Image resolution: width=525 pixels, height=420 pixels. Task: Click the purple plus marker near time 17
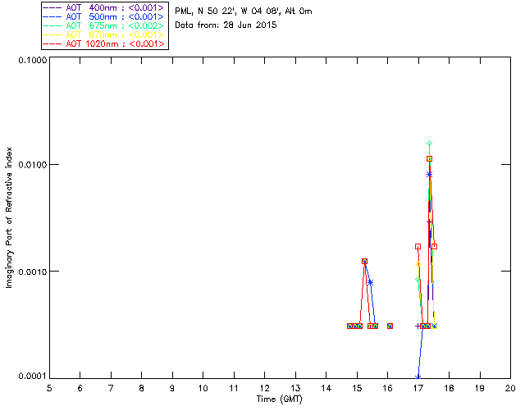pos(418,326)
